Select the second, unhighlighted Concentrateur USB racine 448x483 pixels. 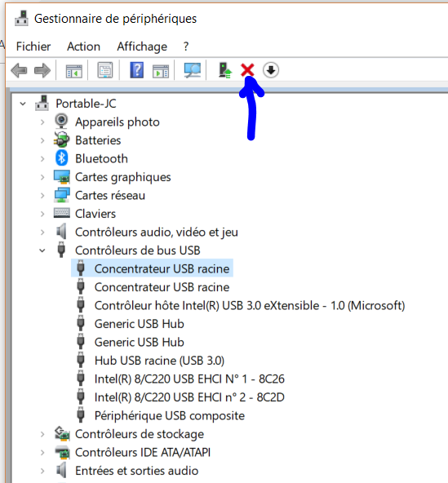(162, 287)
